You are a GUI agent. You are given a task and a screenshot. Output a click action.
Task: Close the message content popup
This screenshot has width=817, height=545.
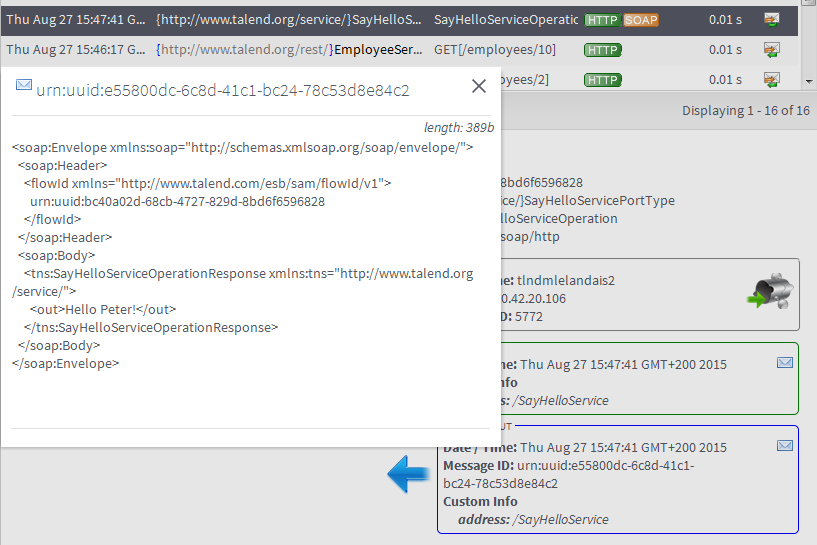pos(478,86)
